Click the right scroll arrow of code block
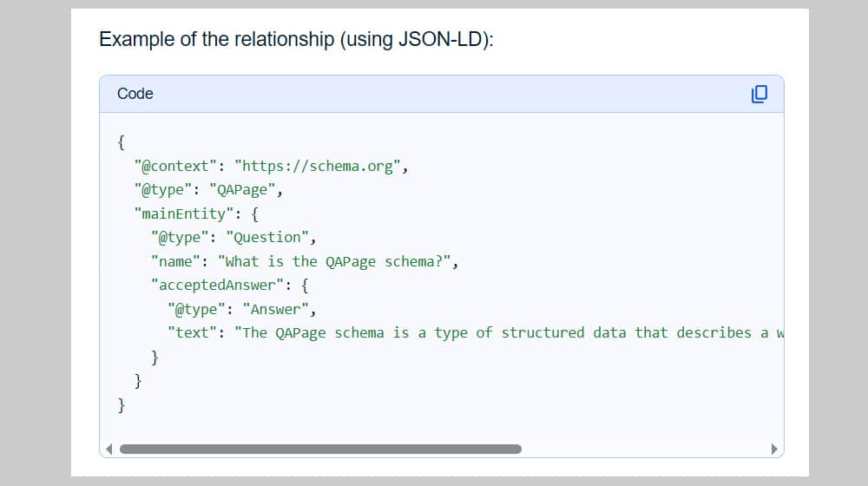The height and width of the screenshot is (486, 868). [774, 450]
